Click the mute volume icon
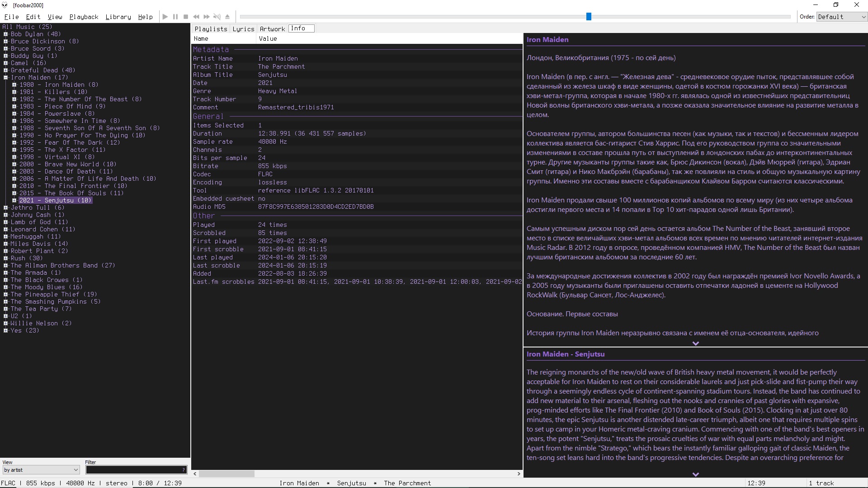868x488 pixels. tap(217, 17)
